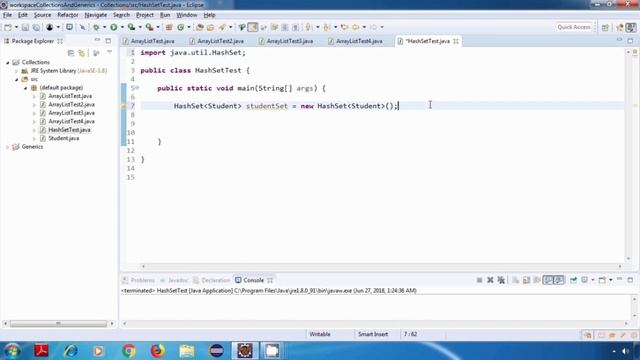
Task: Expand the JRE System Library node
Action: point(16,71)
